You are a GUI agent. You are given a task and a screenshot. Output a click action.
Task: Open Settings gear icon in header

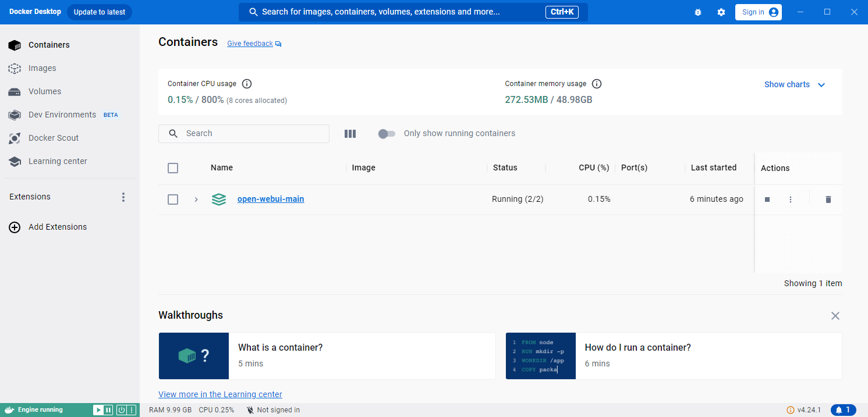pyautogui.click(x=721, y=12)
